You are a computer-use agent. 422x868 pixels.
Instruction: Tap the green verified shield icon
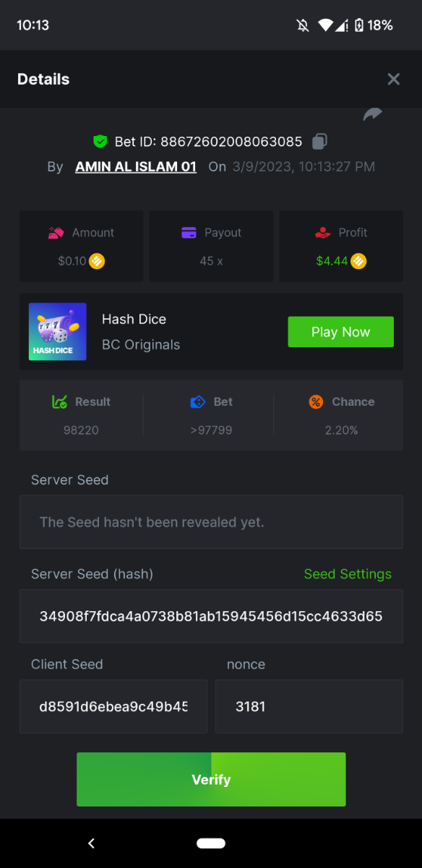(x=100, y=141)
